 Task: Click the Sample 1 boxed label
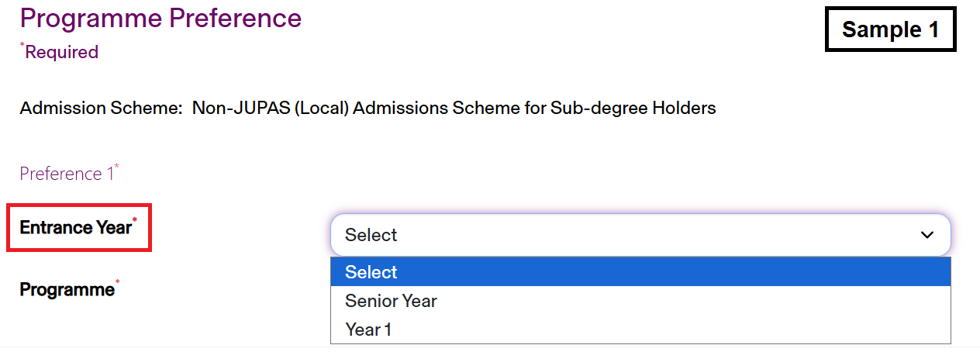(x=890, y=30)
